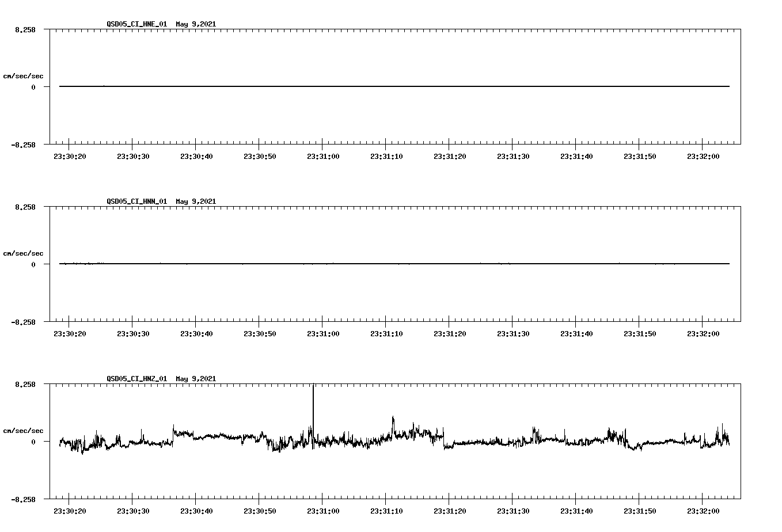
Task: Select the 23:32:00 tick on bottom plot
Action: pos(703,510)
